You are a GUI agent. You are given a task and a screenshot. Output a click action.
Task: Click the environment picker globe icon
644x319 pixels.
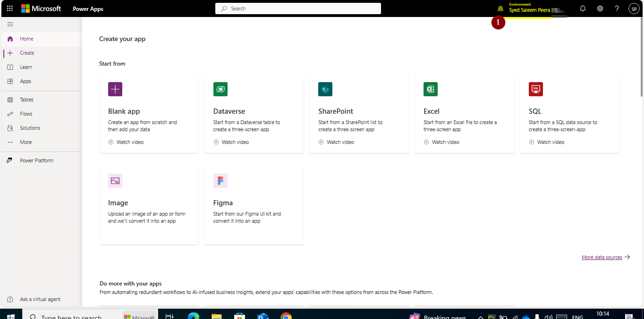click(x=500, y=8)
